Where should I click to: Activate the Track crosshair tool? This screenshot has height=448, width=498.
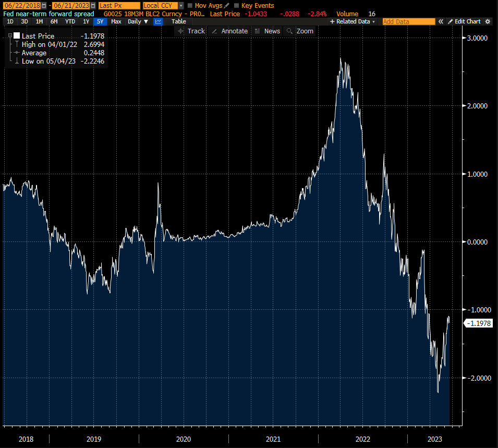[x=191, y=31]
